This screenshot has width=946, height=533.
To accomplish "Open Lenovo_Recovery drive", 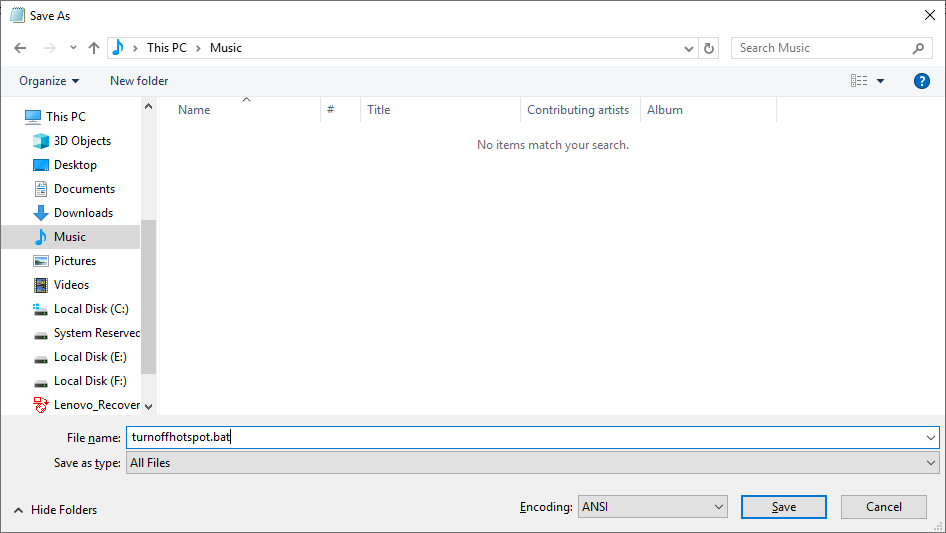I will pos(97,405).
